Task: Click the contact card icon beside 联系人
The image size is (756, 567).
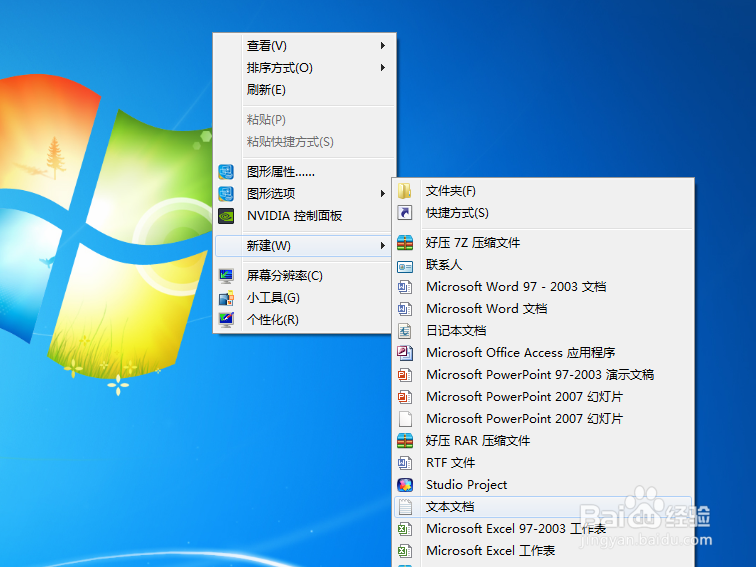Action: tap(405, 265)
